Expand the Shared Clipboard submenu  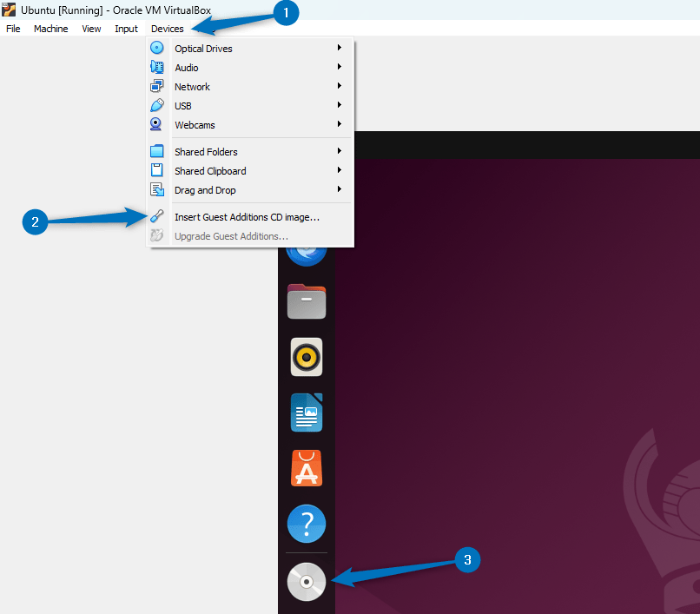pyautogui.click(x=340, y=170)
